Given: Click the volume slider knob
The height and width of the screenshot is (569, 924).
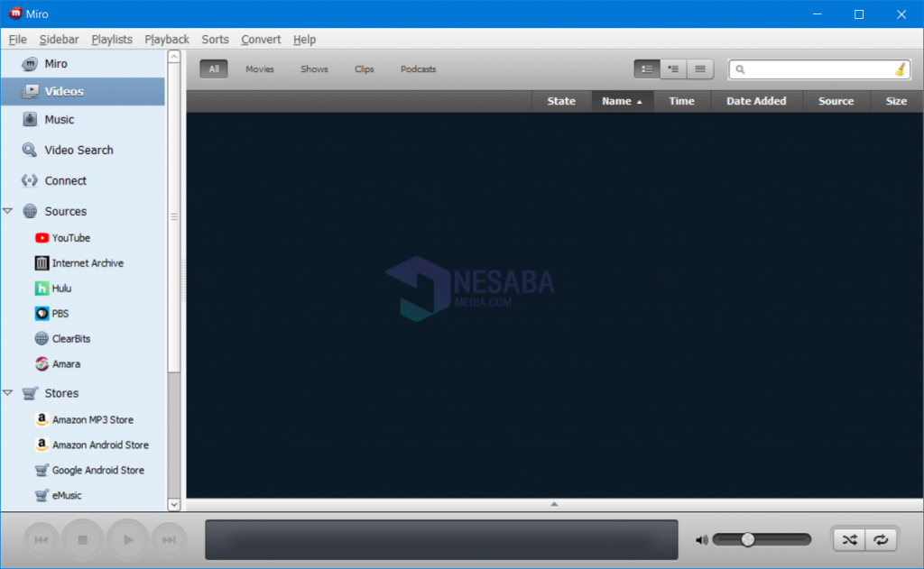Looking at the screenshot, I should [748, 539].
